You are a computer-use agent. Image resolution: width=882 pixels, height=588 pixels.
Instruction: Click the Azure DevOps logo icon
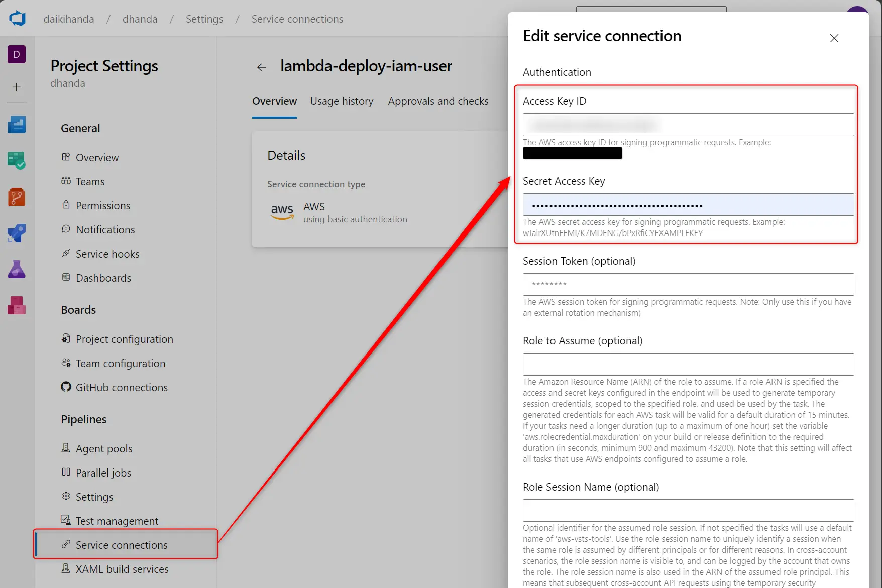point(17,19)
